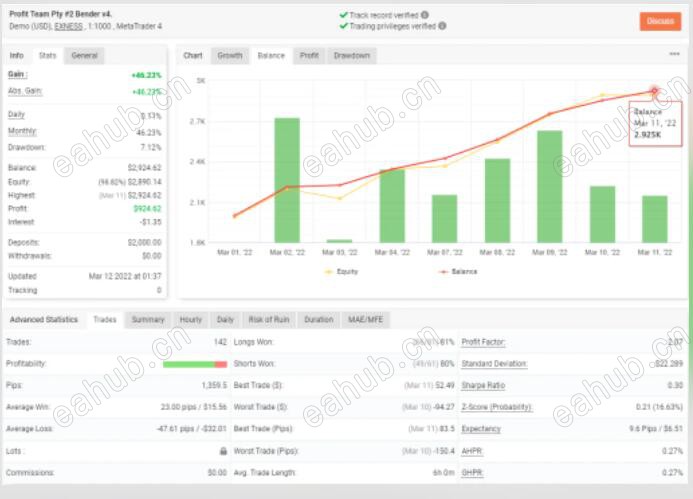Select the Profit chart tab
693x499 pixels.
pos(309,56)
